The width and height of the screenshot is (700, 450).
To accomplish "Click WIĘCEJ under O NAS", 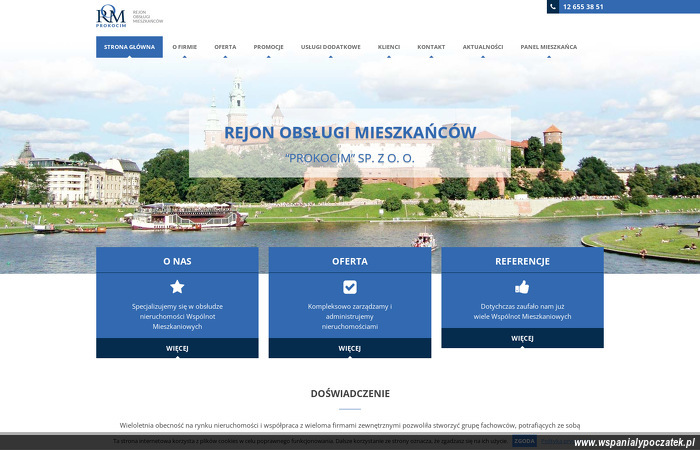I will 177,348.
